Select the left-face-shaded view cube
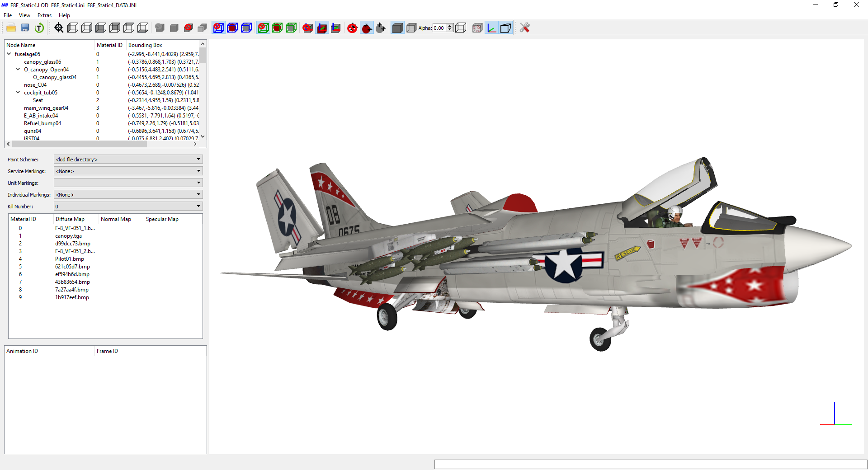 point(73,28)
